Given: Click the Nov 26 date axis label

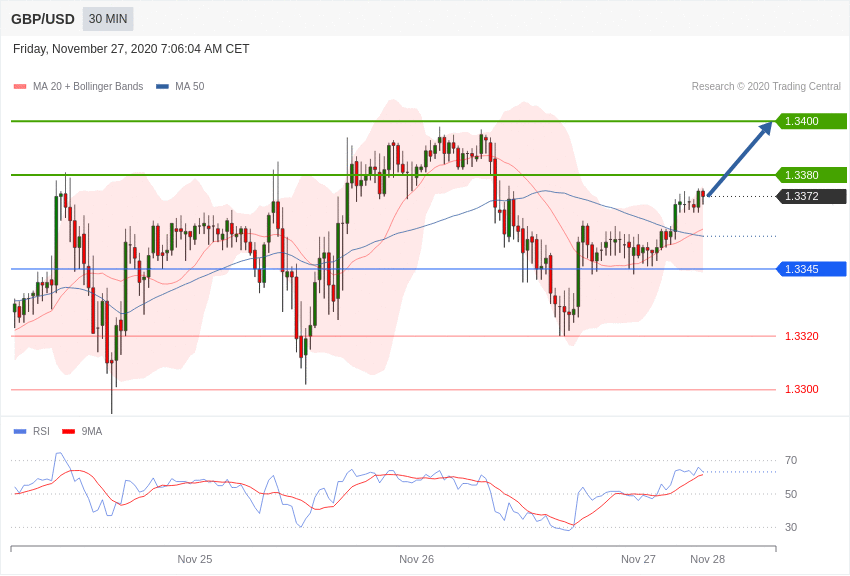Looking at the screenshot, I should [x=416, y=559].
